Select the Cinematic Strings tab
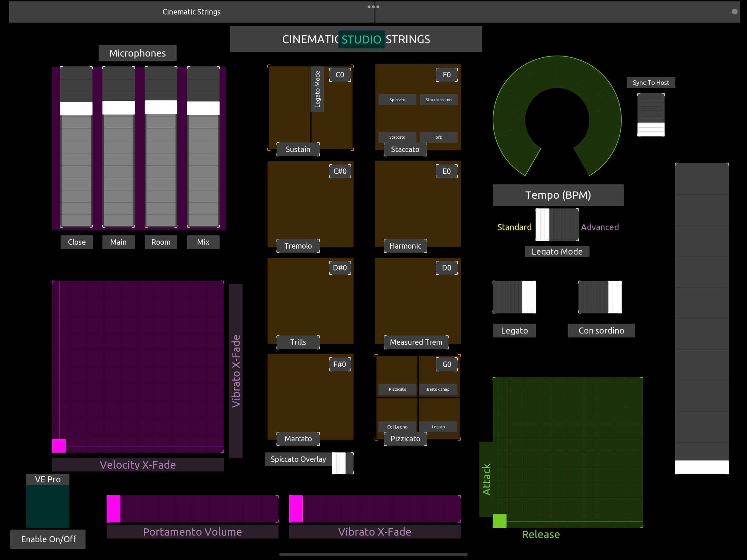This screenshot has height=560, width=747. click(192, 12)
